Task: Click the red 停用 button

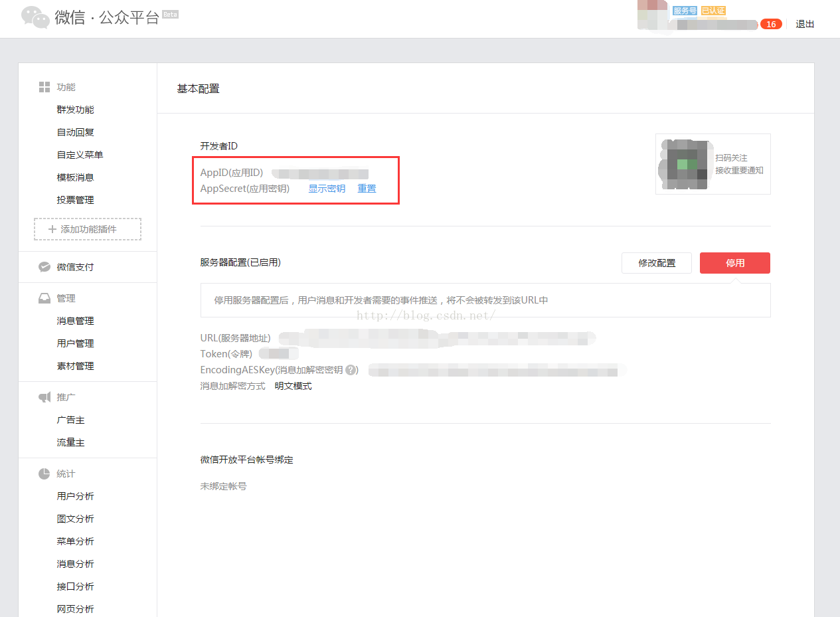Action: pyautogui.click(x=735, y=263)
